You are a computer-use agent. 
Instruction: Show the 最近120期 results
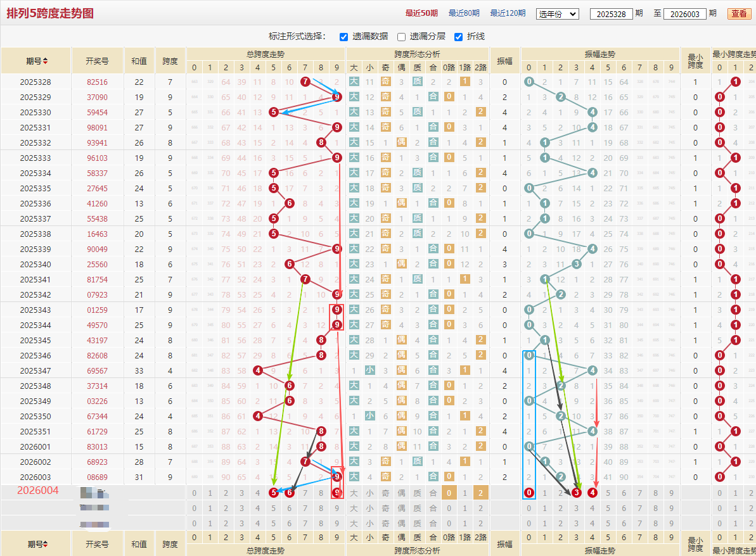tap(508, 13)
